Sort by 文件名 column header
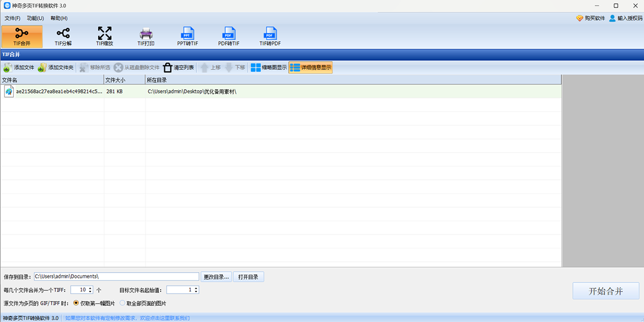The width and height of the screenshot is (644, 322). point(52,80)
